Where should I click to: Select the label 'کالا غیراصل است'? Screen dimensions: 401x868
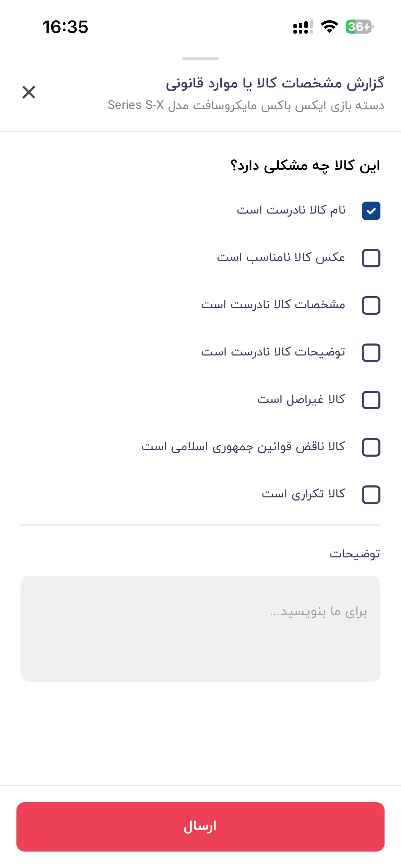tap(301, 399)
